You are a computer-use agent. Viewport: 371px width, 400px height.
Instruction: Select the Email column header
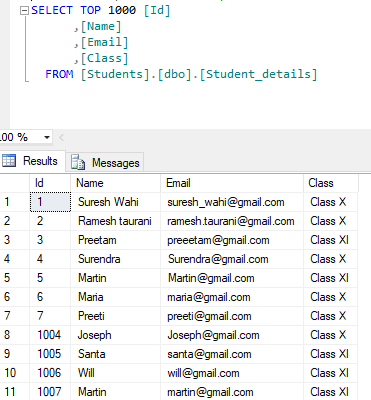232,183
